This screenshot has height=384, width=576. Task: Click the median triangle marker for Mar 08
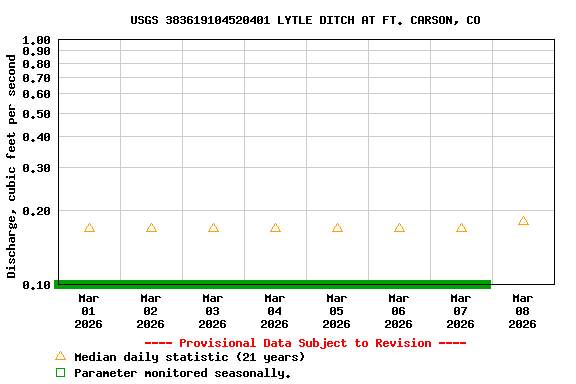point(523,221)
